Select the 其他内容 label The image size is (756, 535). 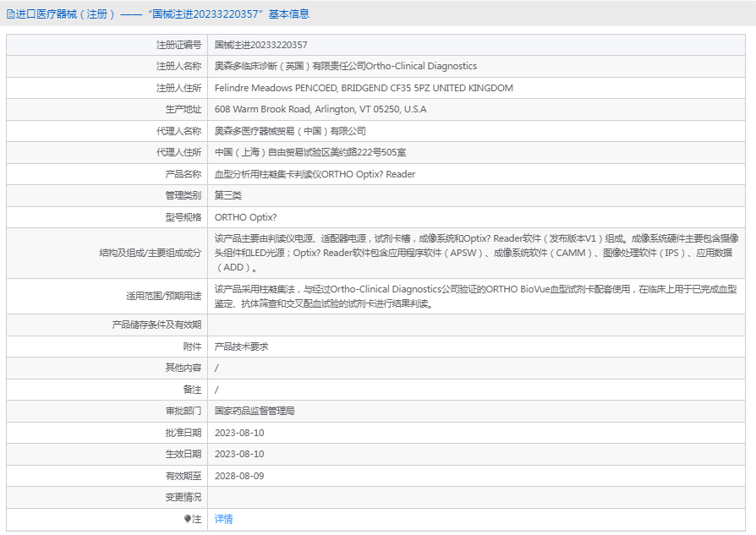tap(184, 368)
